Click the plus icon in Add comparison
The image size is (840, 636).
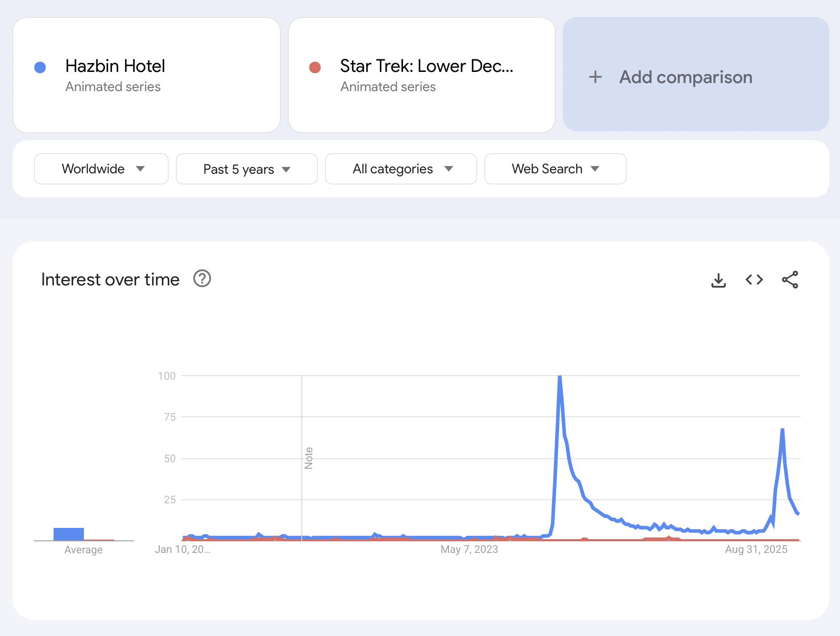pos(595,77)
